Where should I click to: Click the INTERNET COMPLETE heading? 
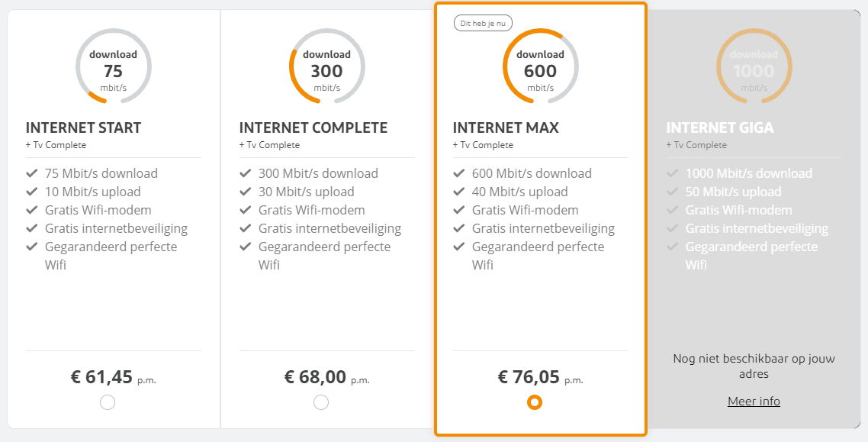pos(313,127)
